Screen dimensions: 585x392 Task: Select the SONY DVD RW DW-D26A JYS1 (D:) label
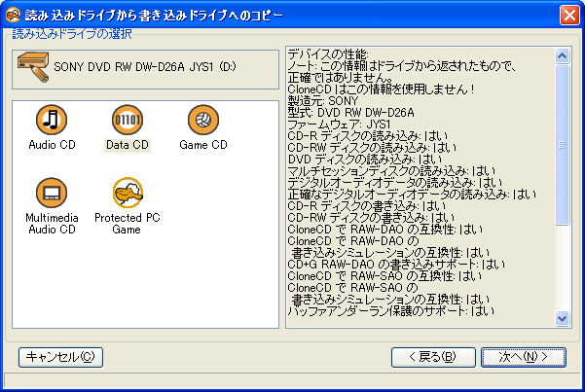[x=145, y=67]
